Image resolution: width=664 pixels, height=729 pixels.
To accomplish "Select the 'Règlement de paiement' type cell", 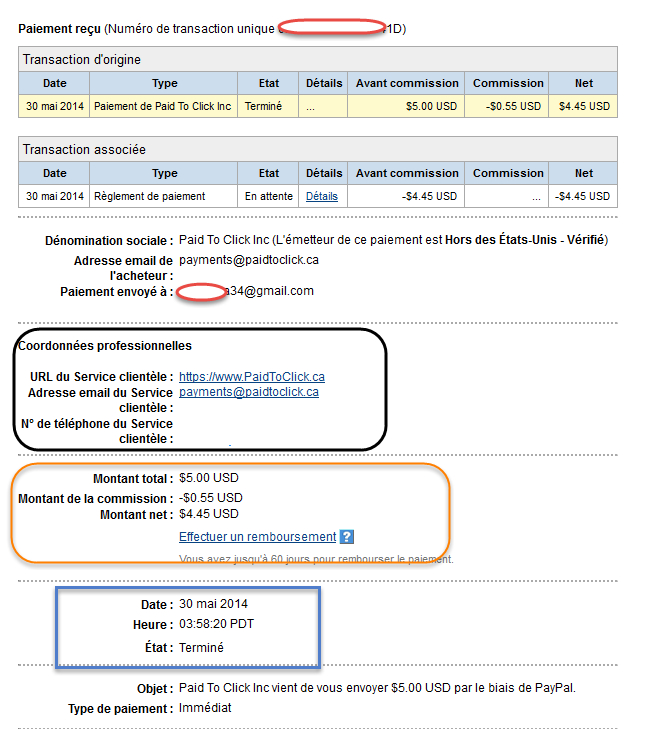I will pos(163,196).
